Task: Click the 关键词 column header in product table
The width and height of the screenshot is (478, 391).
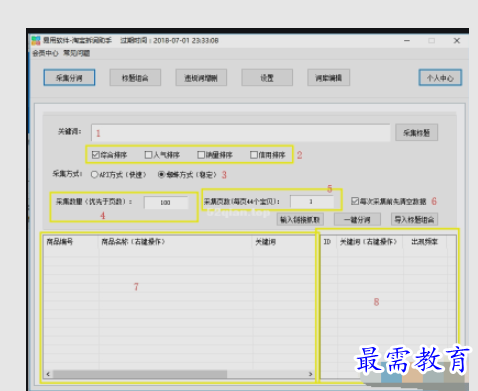Action: point(284,242)
